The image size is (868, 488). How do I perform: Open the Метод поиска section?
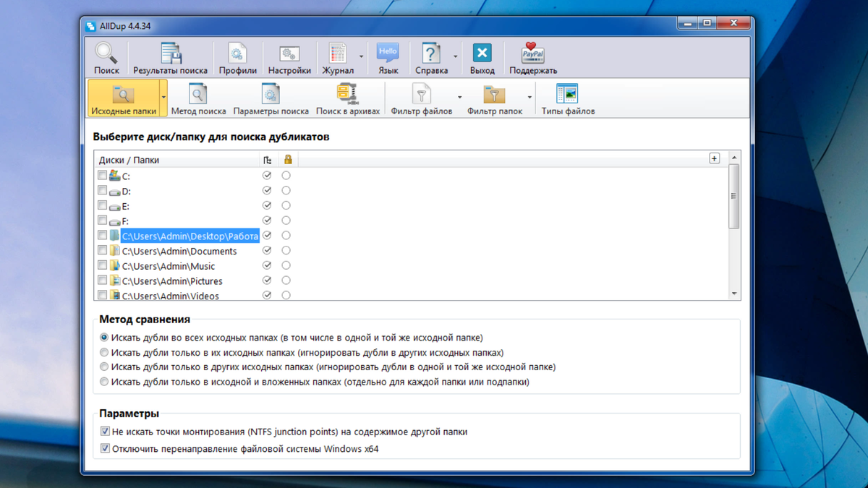tap(197, 98)
